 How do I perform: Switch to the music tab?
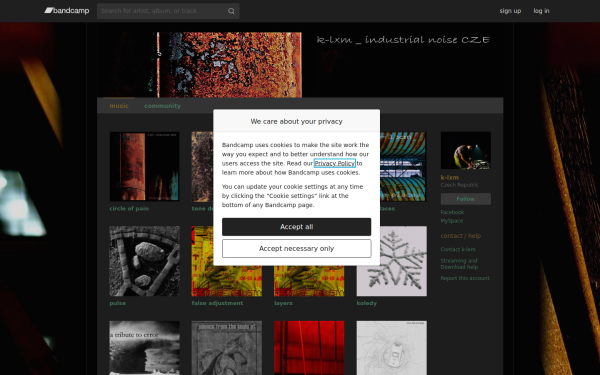click(119, 106)
